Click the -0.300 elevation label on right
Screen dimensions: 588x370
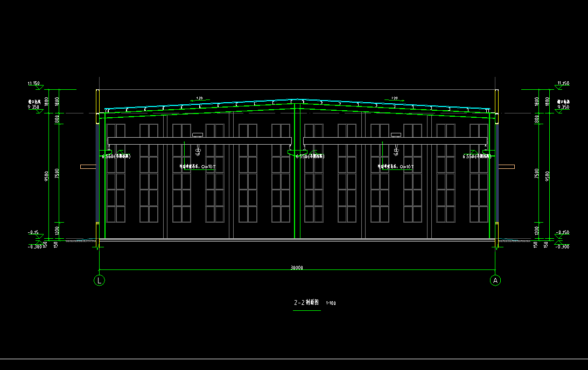pos(562,246)
